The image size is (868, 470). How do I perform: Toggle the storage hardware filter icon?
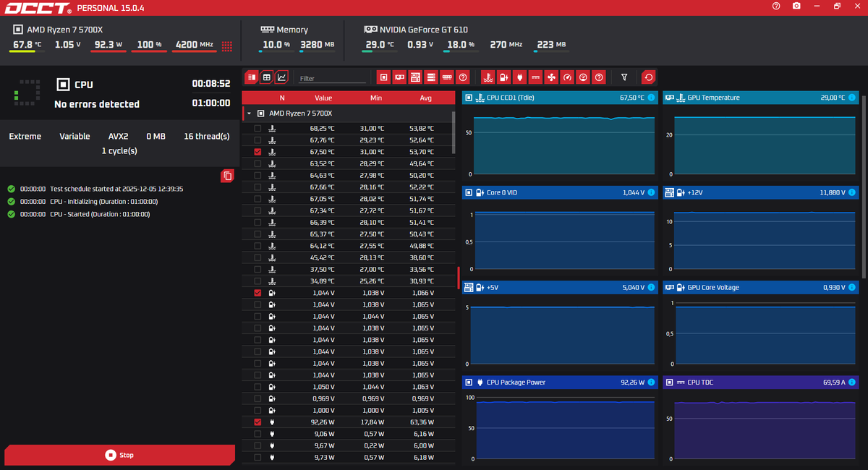[431, 77]
